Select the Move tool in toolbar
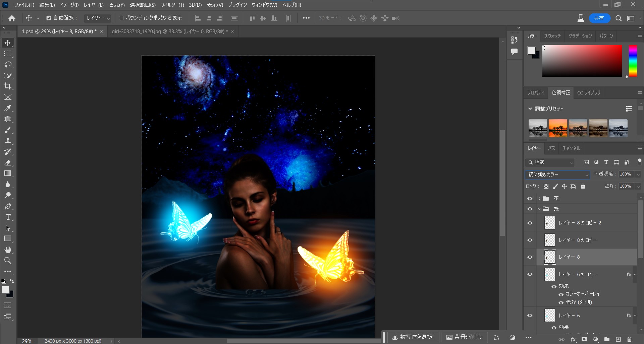644x344 pixels. coord(8,43)
